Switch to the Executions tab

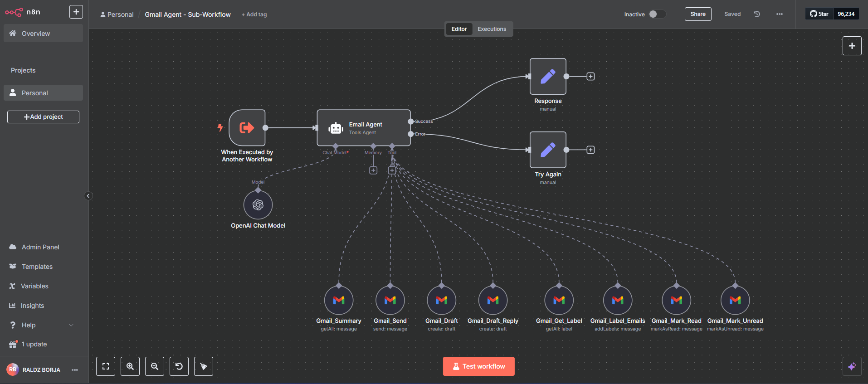coord(492,29)
